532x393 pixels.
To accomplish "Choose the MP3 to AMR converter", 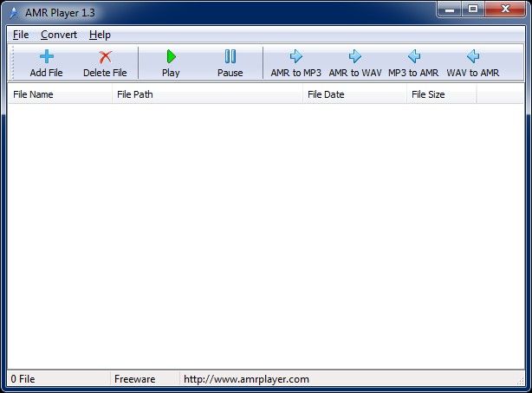I will pyautogui.click(x=413, y=57).
